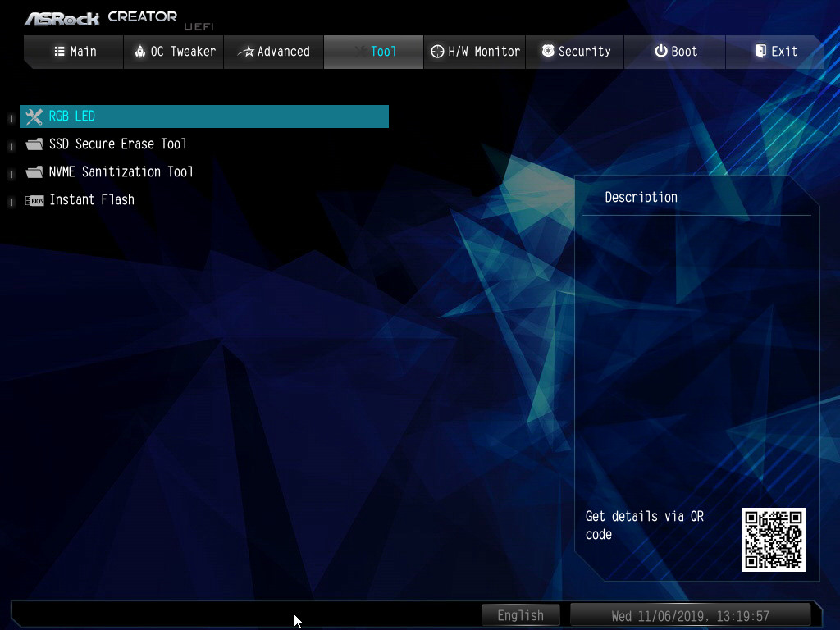
Task: Click the 'Get details via QR code' text
Action: tap(644, 525)
